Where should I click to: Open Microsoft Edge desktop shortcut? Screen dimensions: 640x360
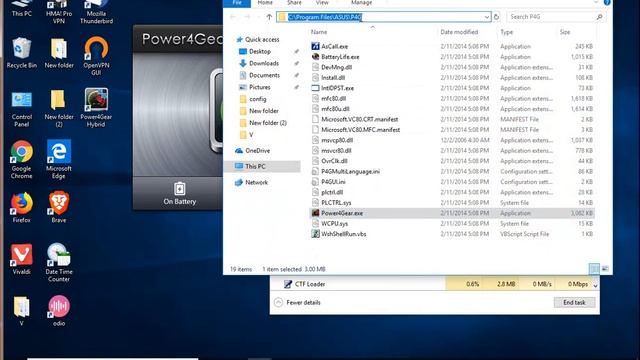coord(59,159)
